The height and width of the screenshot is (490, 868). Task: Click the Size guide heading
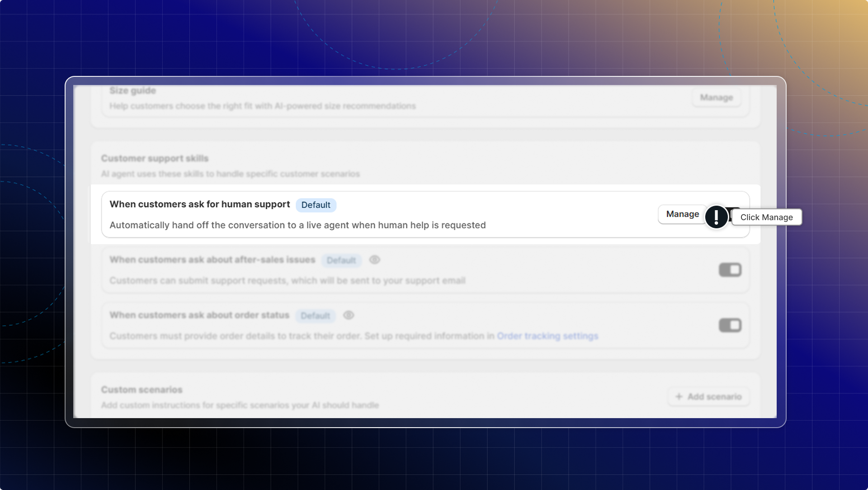132,91
